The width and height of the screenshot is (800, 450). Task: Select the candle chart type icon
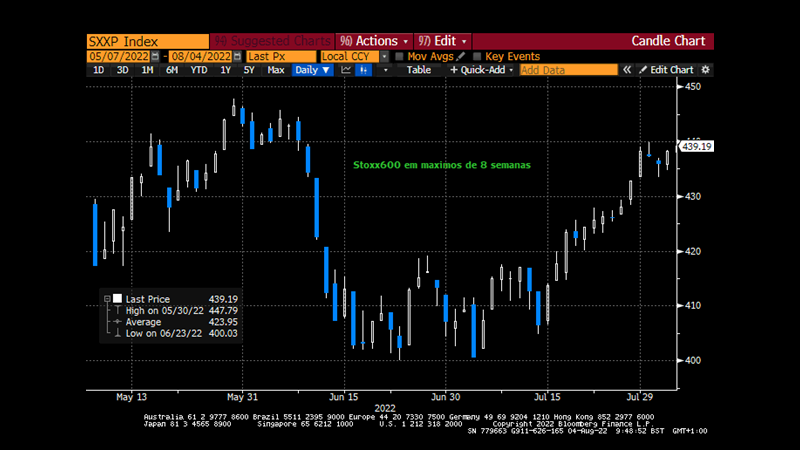363,70
